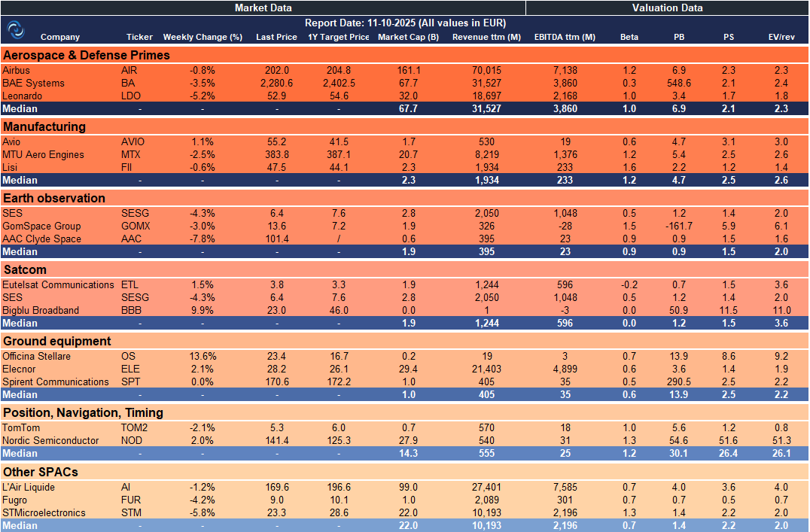
Task: Click Other SPACs median revenue 10,193
Action: point(486,525)
